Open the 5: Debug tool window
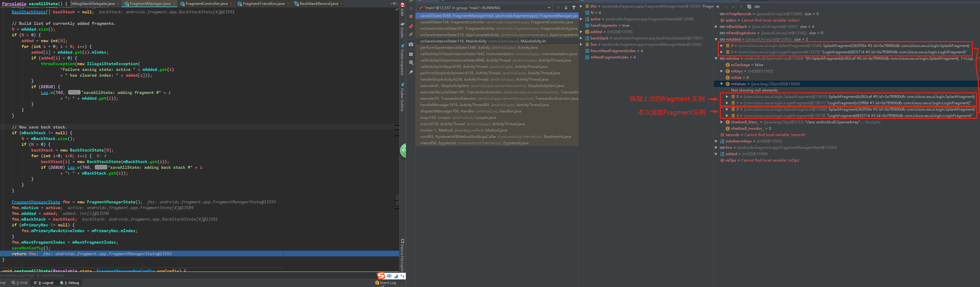Image resolution: width=980 pixels, height=287 pixels. (x=70, y=283)
